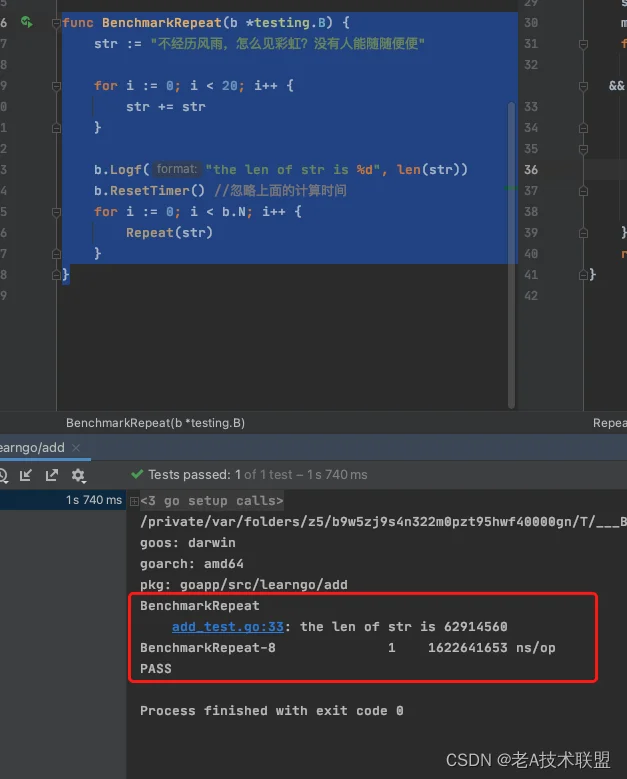Click the 'goarch: amd64' output line
Screen dimensions: 627x779
192,564
